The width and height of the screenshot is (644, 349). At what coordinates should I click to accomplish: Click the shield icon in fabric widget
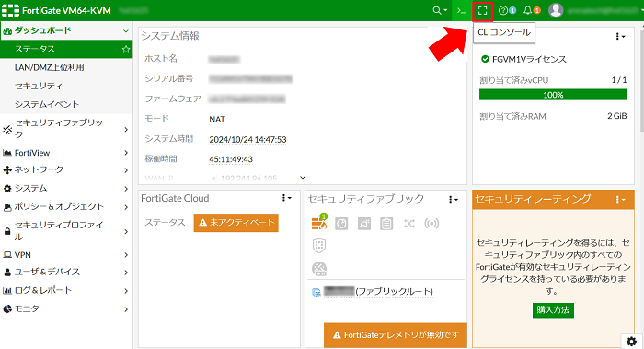pyautogui.click(x=319, y=246)
